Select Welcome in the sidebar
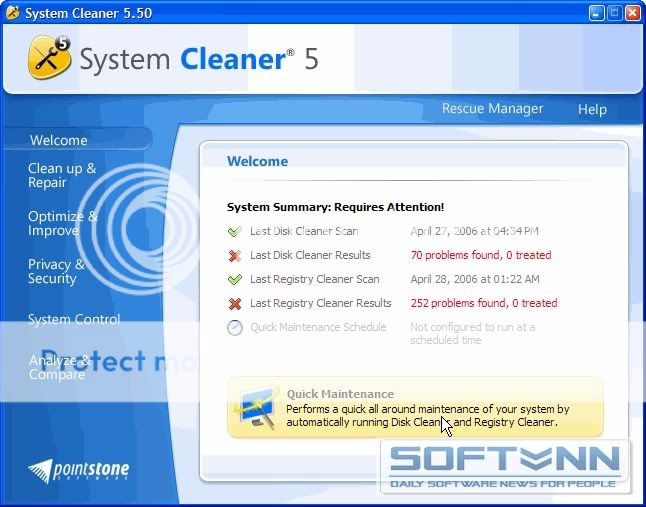 (x=58, y=141)
